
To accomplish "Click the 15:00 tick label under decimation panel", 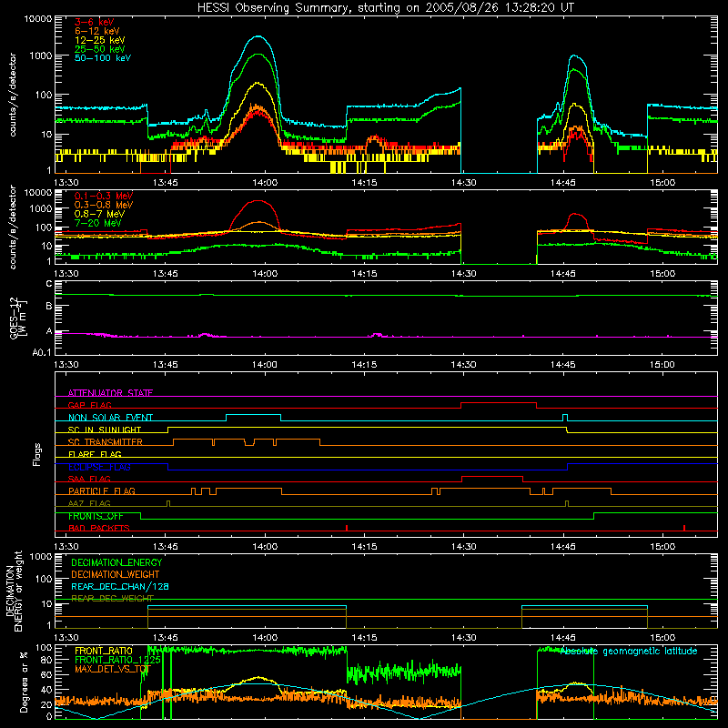I will tap(662, 638).
